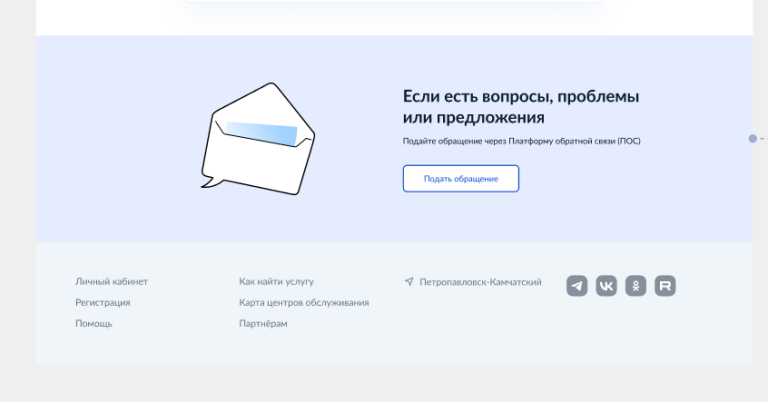Open Партнёрам footer link
Image resolution: width=768 pixels, height=402 pixels.
(263, 324)
